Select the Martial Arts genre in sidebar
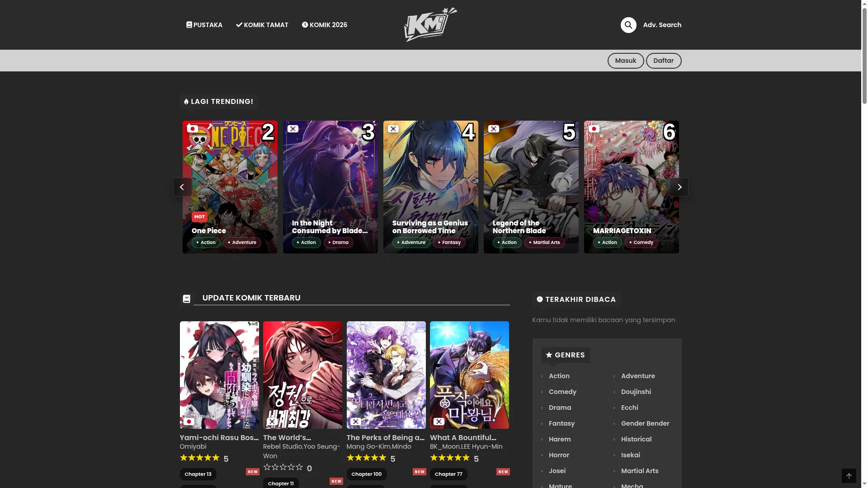Viewport: 868px width, 488px height. click(640, 471)
